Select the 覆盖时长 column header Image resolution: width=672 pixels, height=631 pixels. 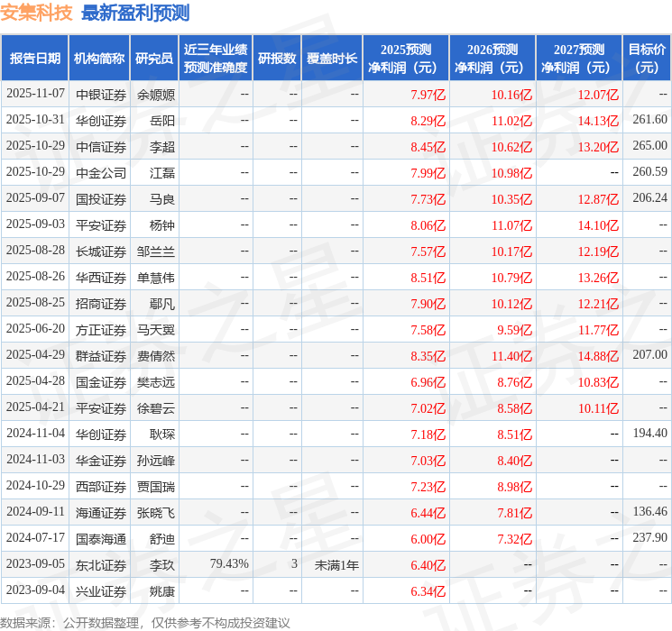(x=331, y=59)
